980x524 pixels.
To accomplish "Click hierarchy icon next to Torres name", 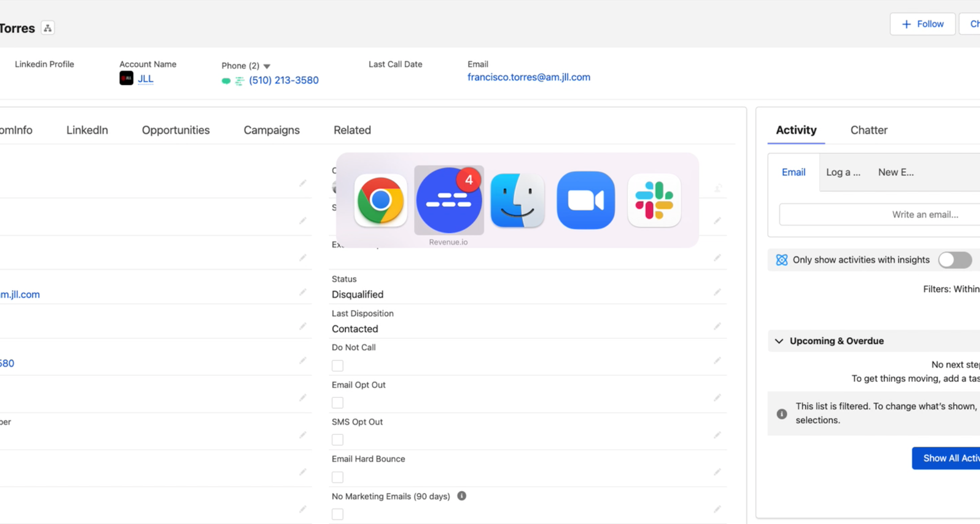I will (x=47, y=28).
